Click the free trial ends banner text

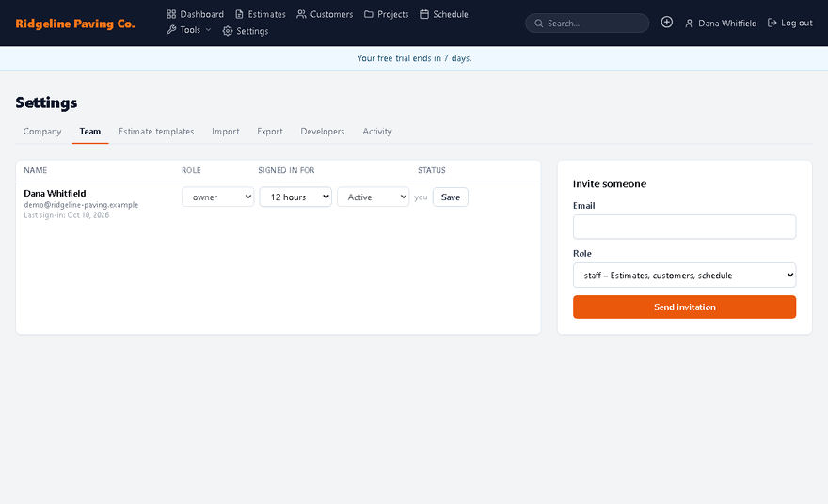[x=414, y=58]
